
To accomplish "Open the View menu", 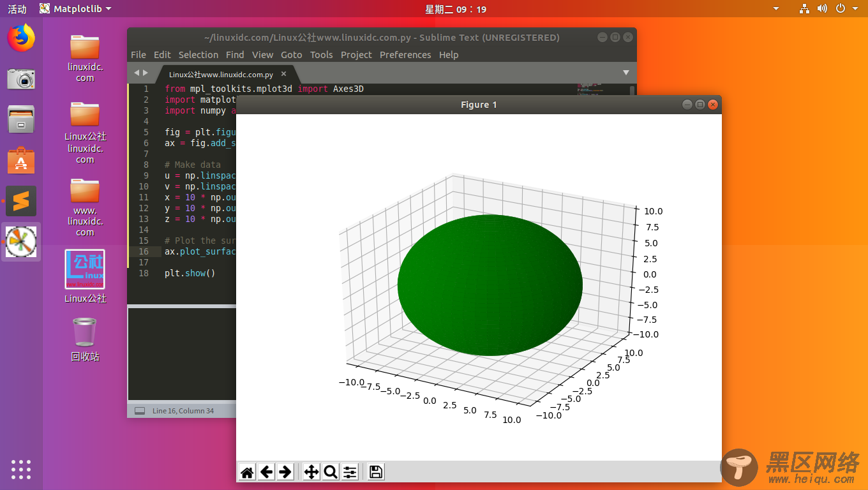I will point(262,55).
